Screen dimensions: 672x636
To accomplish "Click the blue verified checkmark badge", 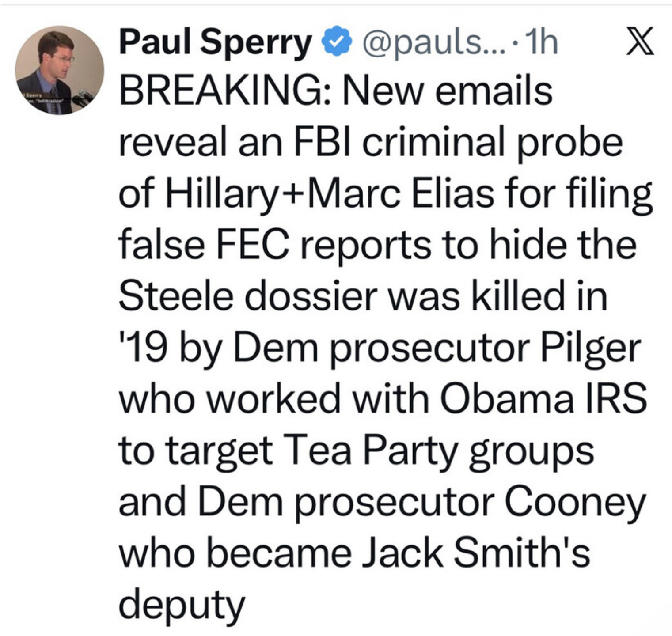I will [x=337, y=43].
